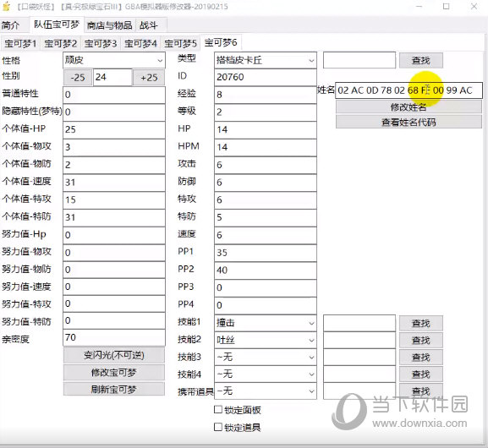The height and width of the screenshot is (448, 488).
Task: Select the 宝可梦4 sub-tab
Action: click(x=140, y=43)
